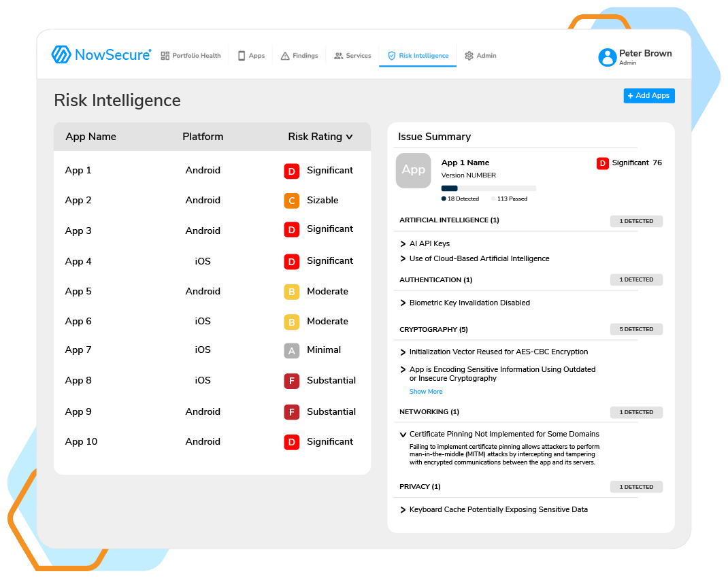This screenshot has height=578, width=728.
Task: Click the Peter Brown avatar icon
Action: point(608,58)
